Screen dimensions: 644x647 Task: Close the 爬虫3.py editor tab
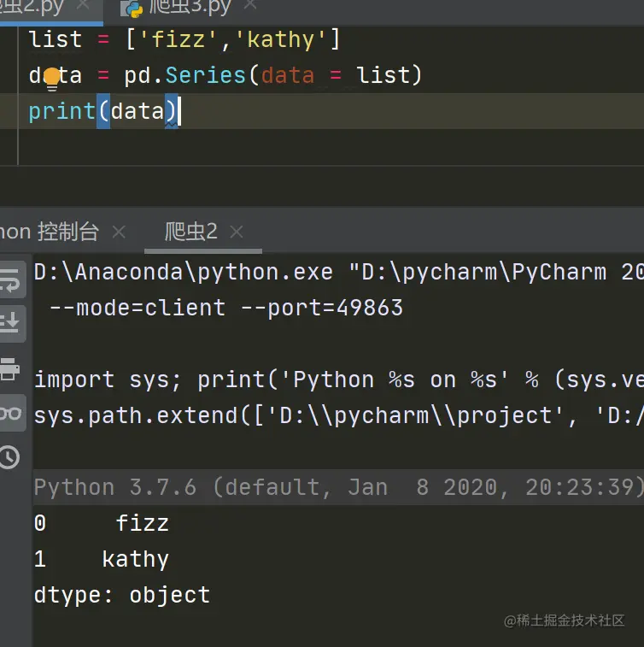(x=250, y=5)
